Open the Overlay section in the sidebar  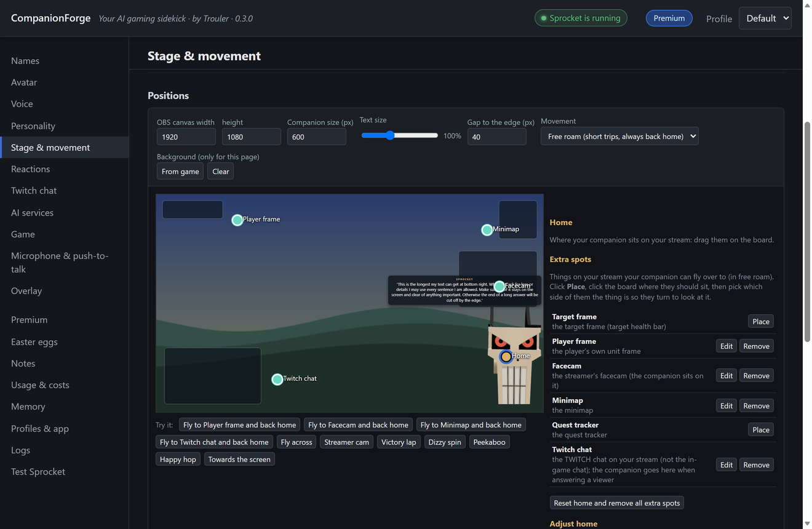point(64,291)
